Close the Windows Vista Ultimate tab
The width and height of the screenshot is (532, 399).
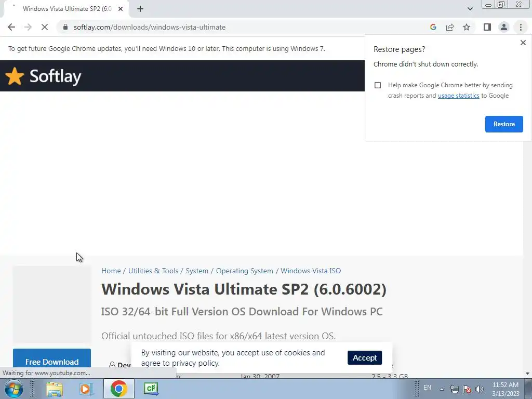coord(121,9)
